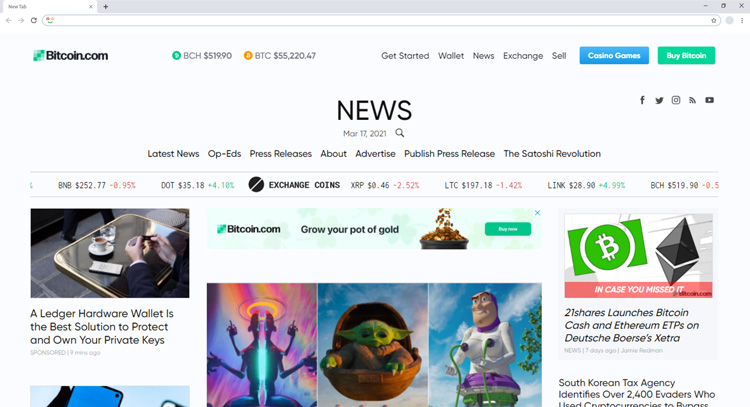
Task: Select the Press Releases tab
Action: [x=281, y=154]
